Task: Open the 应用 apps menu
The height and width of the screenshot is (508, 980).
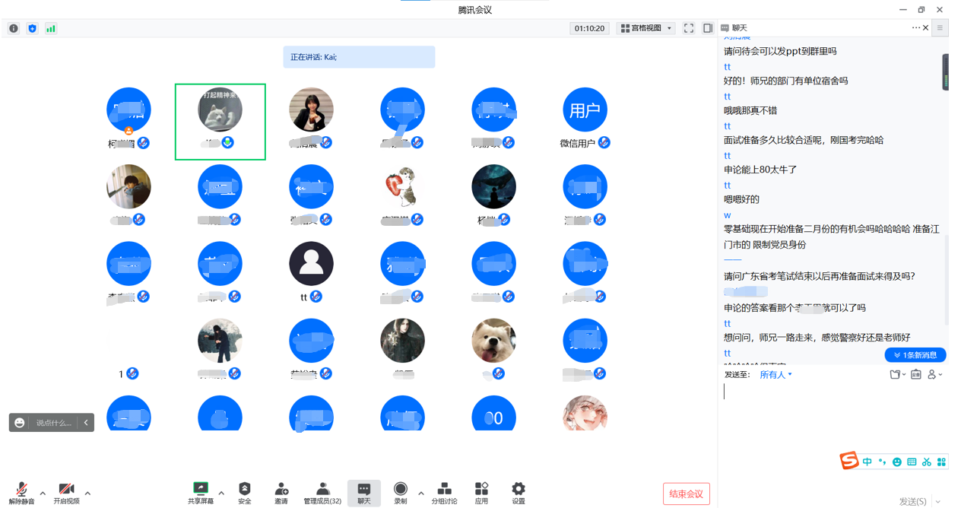Action: point(481,493)
